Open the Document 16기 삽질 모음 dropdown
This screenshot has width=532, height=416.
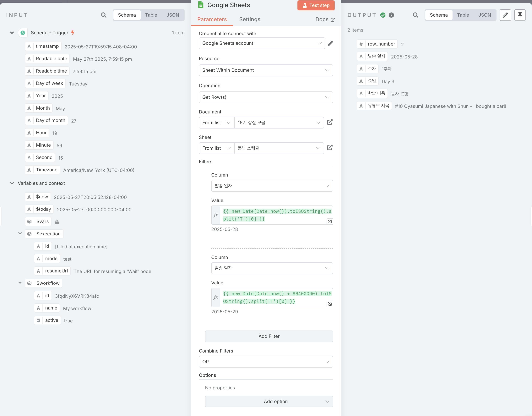[279, 123]
